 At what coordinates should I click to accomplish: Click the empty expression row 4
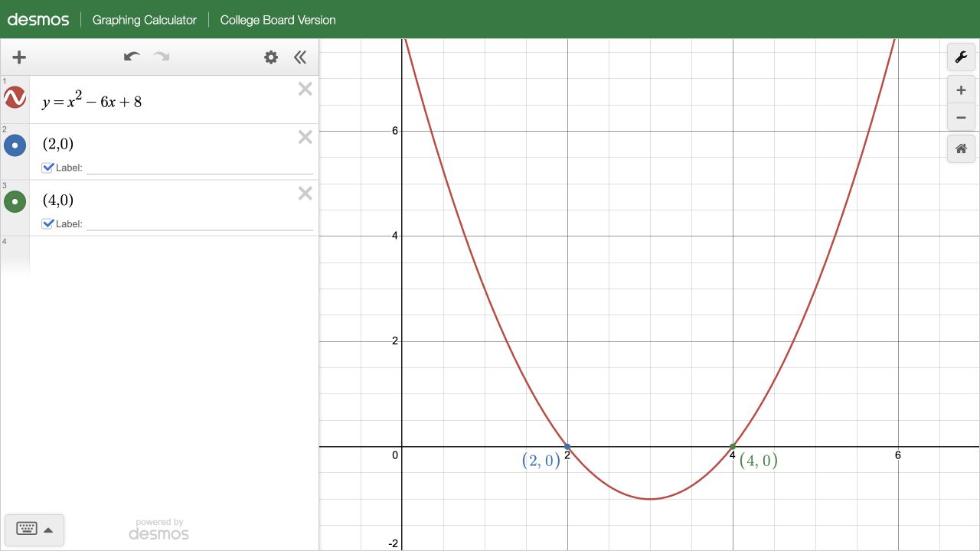pyautogui.click(x=159, y=255)
